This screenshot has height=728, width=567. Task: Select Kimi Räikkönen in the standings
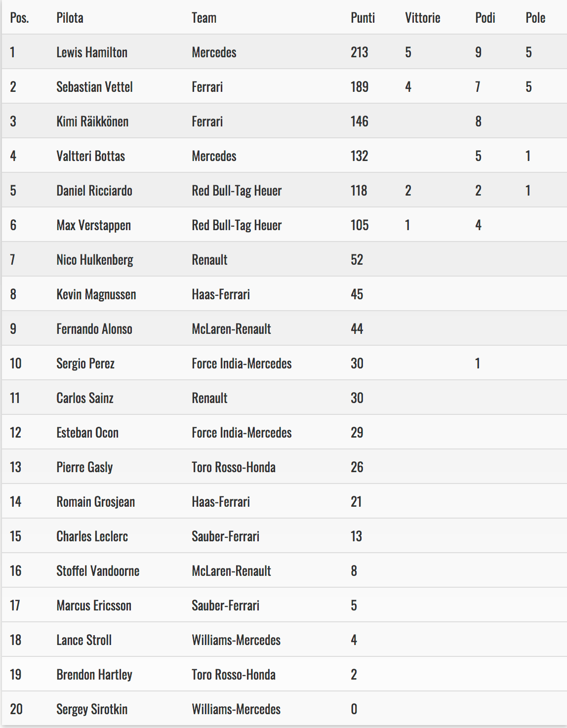[92, 121]
